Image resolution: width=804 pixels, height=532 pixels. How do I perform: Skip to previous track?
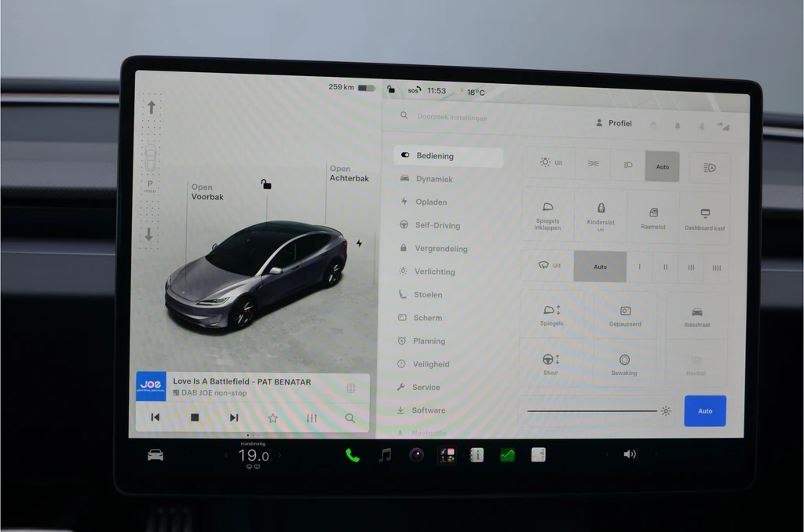click(155, 417)
